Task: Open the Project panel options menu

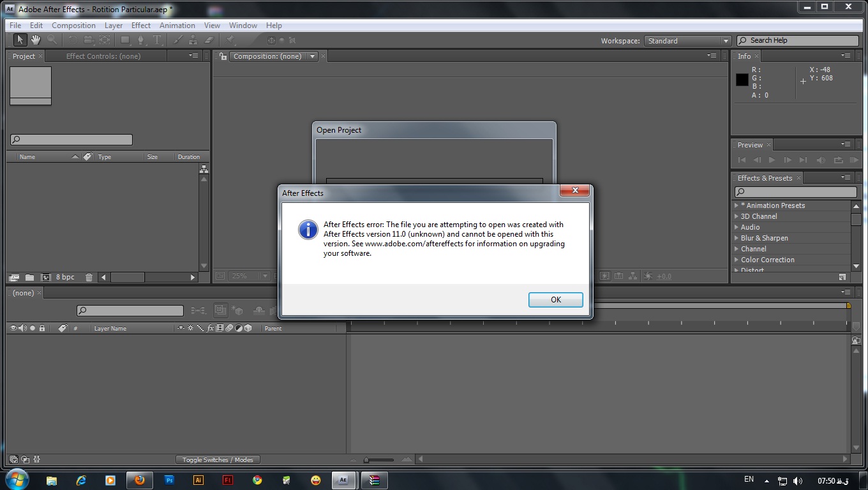Action: pyautogui.click(x=193, y=56)
